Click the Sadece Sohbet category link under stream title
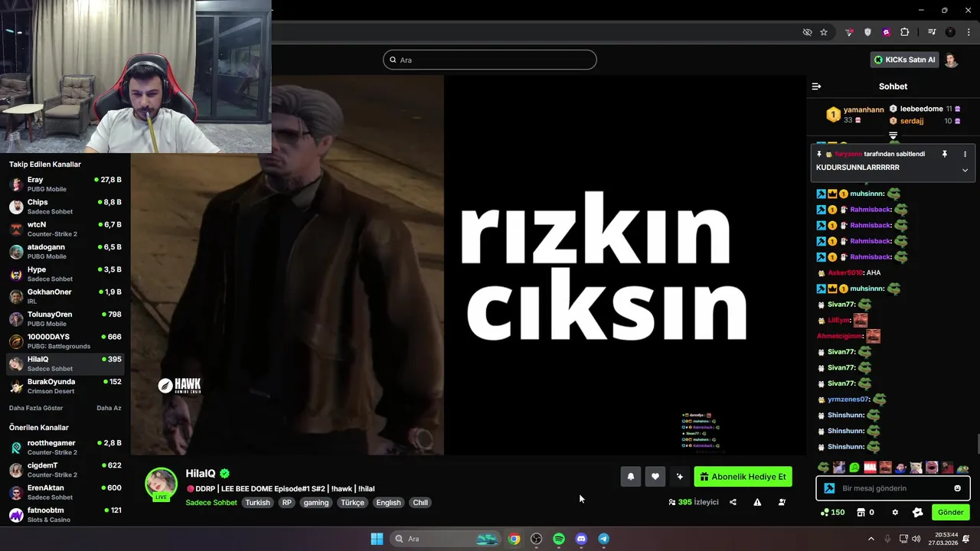The height and width of the screenshot is (551, 980). [211, 503]
